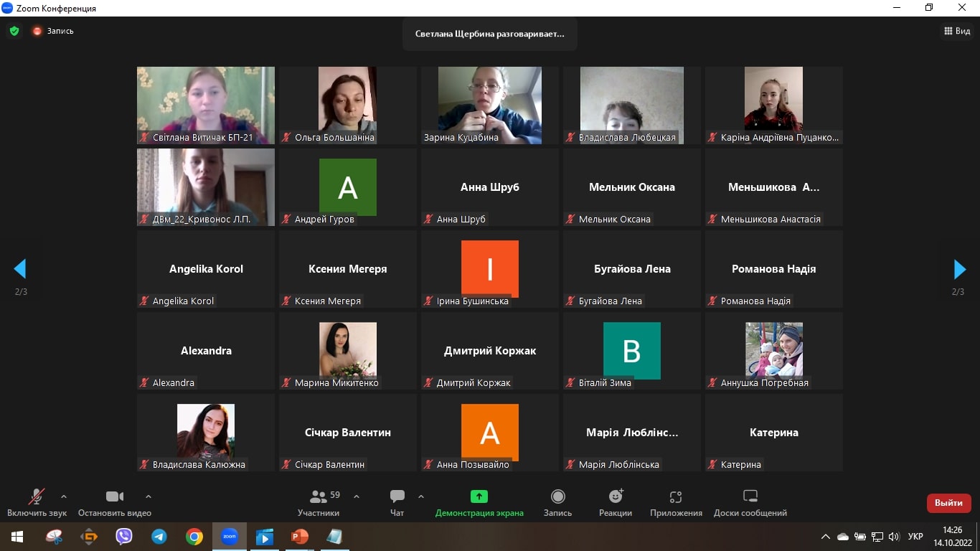This screenshot has height=551, width=980.
Task: Go to previous page with left arrow
Action: click(20, 269)
